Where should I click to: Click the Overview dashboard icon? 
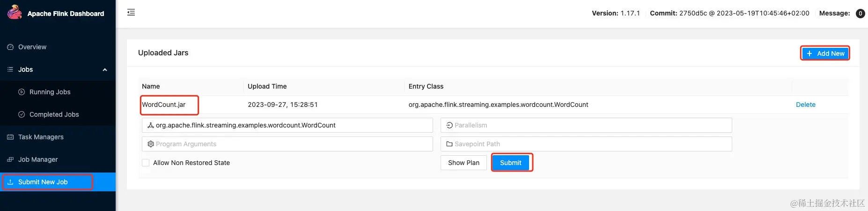(10, 47)
